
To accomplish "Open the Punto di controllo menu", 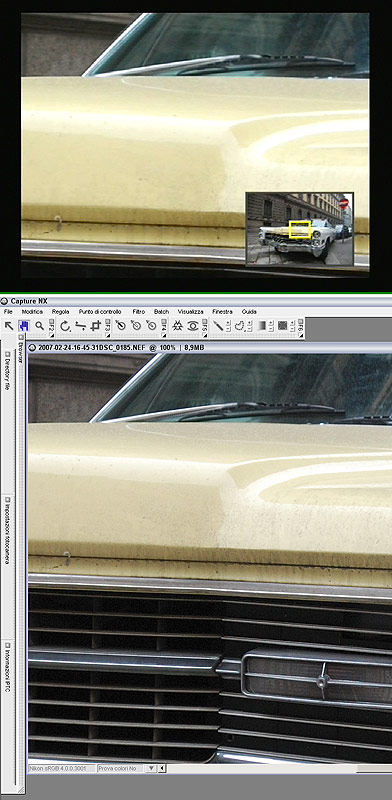I will (100, 311).
